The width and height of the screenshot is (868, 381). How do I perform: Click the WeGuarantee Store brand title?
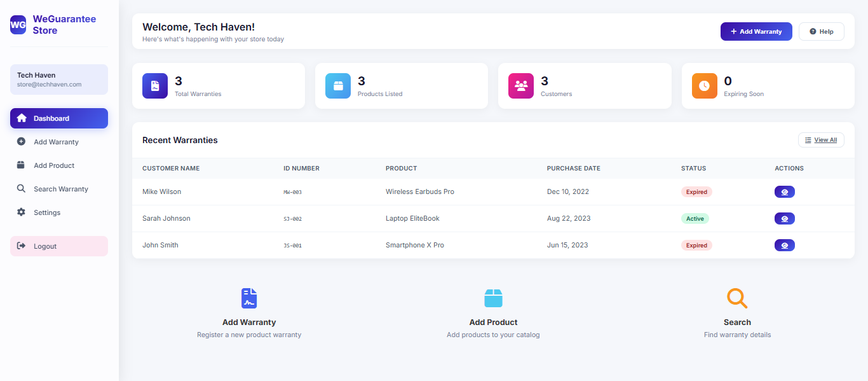click(65, 25)
